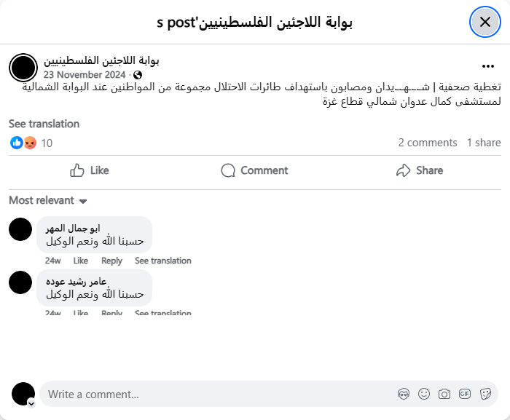Share this post
The height and width of the screenshot is (420, 510).
pos(419,170)
